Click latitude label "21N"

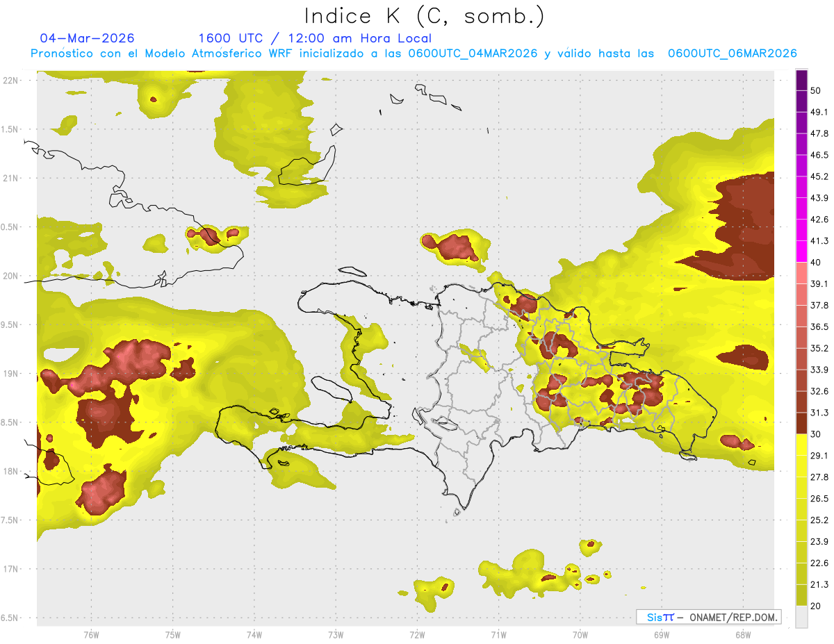11,178
